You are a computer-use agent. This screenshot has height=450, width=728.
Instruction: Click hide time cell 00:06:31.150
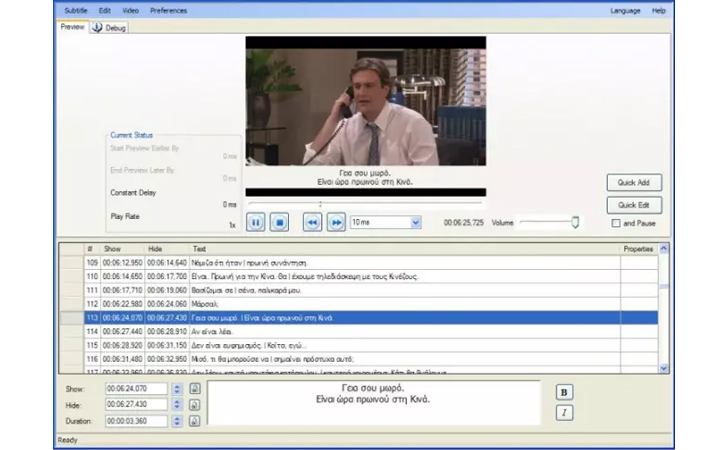pyautogui.click(x=167, y=346)
